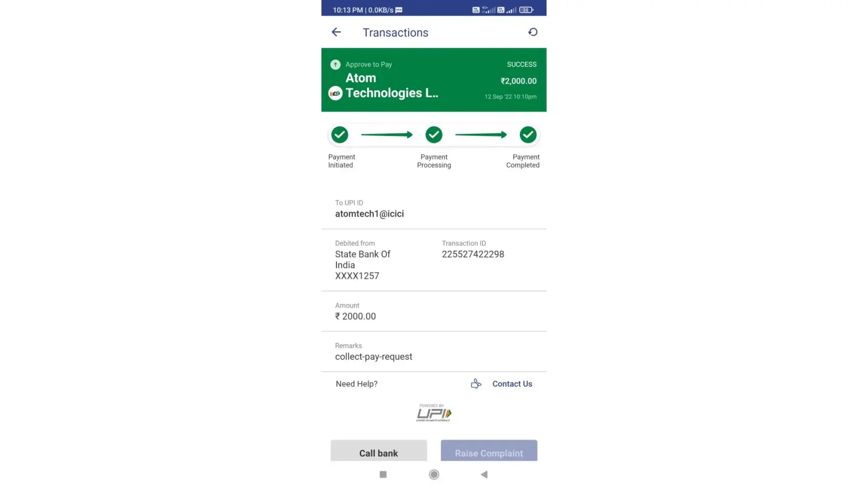Screen dimensions: 868x488
Task: Tap the Powered by UPI logo
Action: [x=434, y=413]
